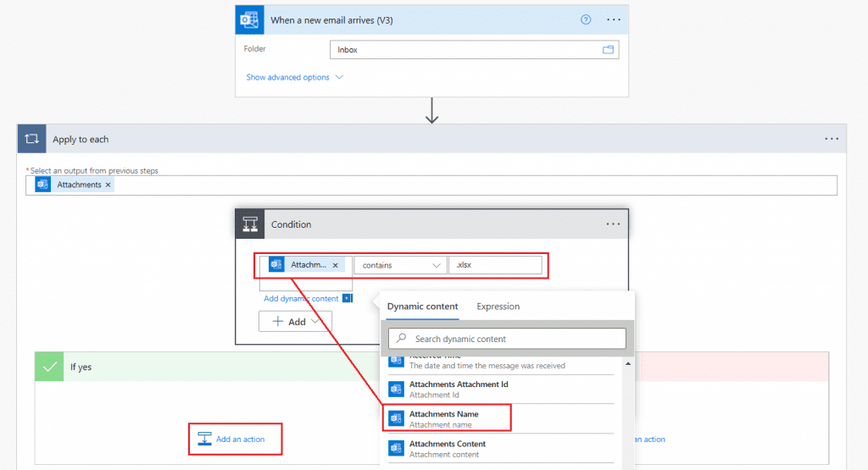
Task: Click the .xlsx value field
Action: click(x=495, y=265)
